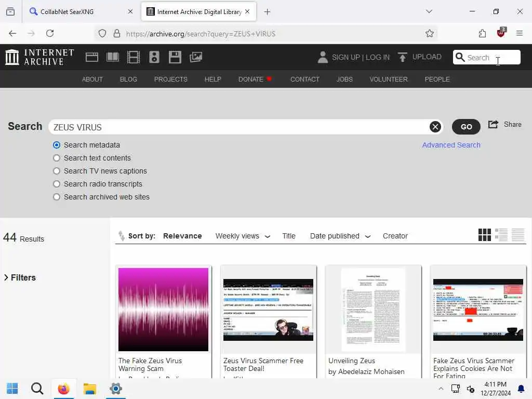This screenshot has width=532, height=399.
Task: Open the Windows Start menu
Action: tap(12, 389)
